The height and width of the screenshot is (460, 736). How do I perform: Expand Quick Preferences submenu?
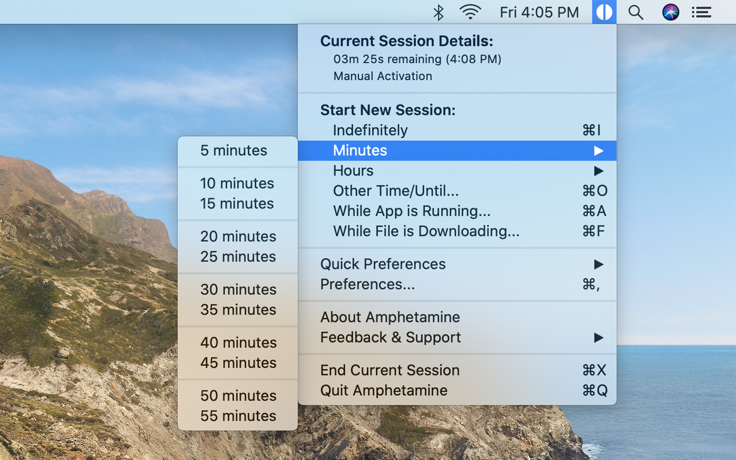click(x=457, y=264)
